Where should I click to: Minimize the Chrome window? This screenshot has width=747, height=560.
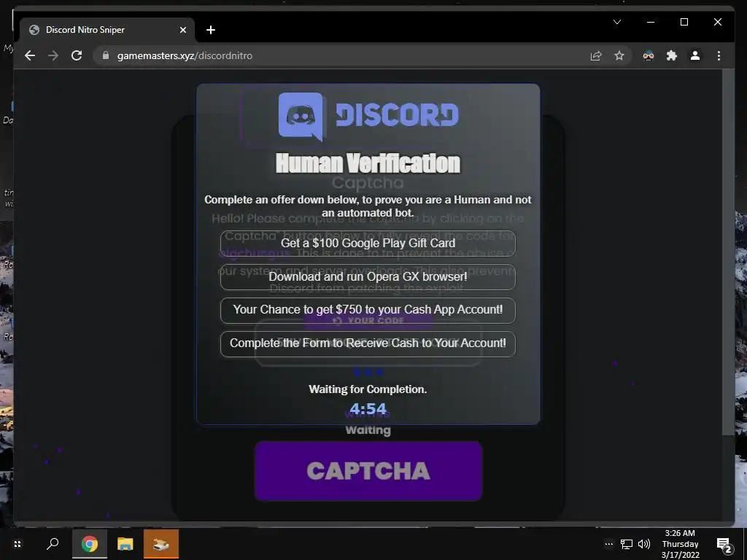[x=651, y=22]
